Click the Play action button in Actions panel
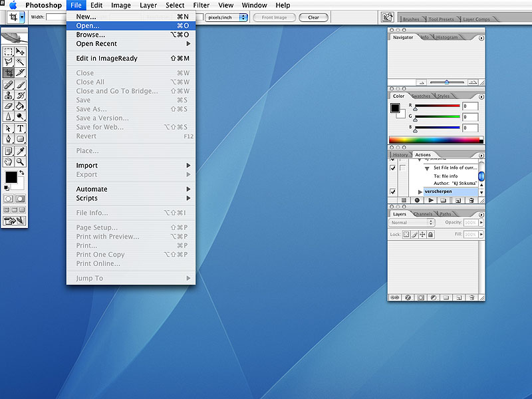Image resolution: width=532 pixels, height=399 pixels. (431, 200)
